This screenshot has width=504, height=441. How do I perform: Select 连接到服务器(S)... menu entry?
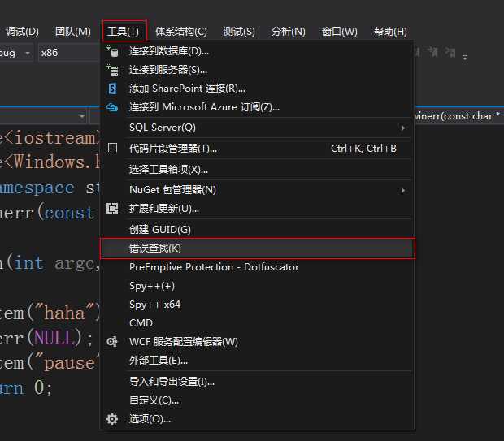click(x=257, y=70)
